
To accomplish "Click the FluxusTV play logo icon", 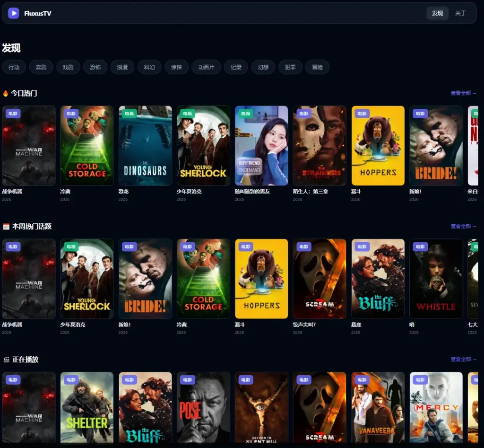I will click(14, 13).
